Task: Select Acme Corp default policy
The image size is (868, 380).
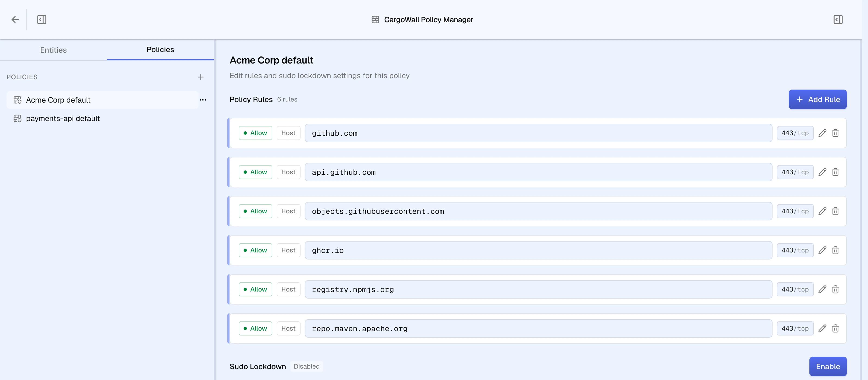Action: (103, 100)
